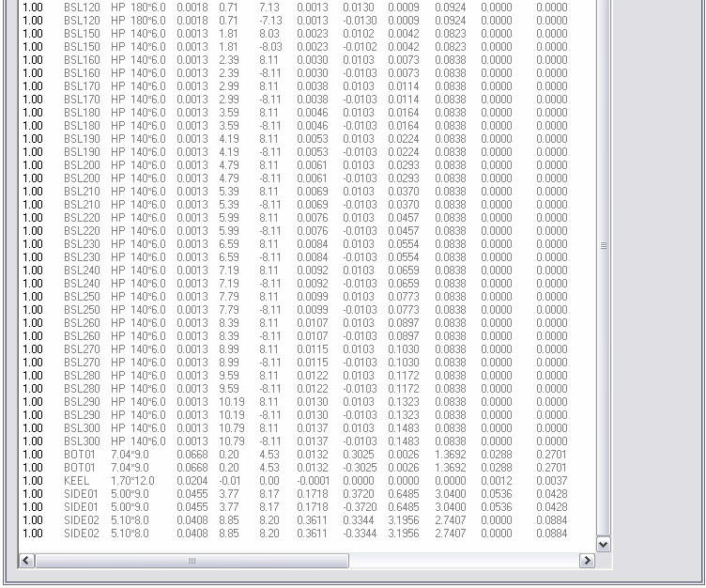Image resolution: width=706 pixels, height=588 pixels.
Task: Click -0.0103 in the BSL210 row
Action: [360, 205]
